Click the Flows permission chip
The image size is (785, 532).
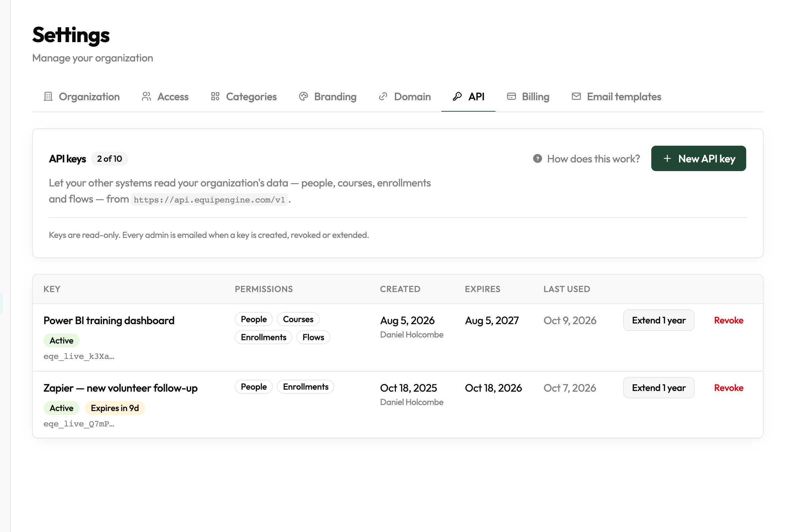(x=313, y=337)
